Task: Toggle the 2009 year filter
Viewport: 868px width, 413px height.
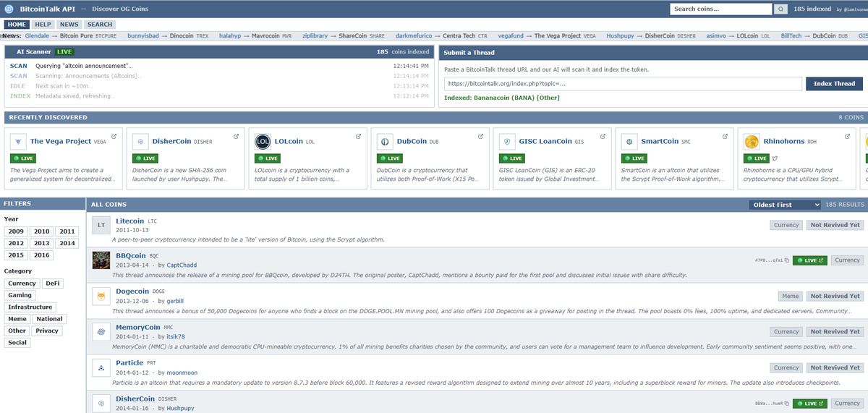Action: (16, 231)
